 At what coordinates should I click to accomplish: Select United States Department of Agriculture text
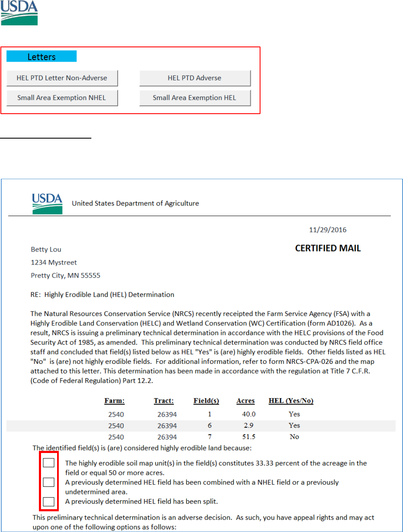click(x=135, y=203)
